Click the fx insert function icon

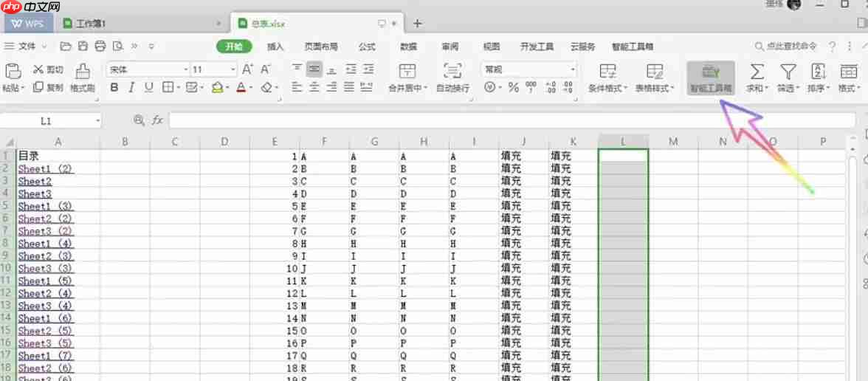(158, 120)
